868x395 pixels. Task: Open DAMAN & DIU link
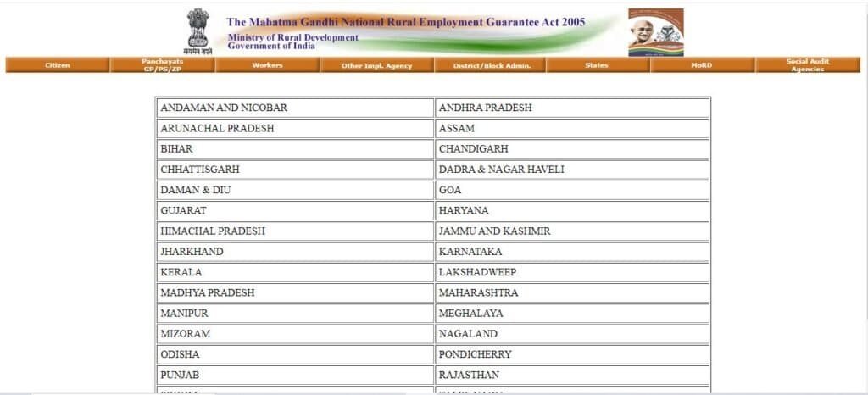(x=196, y=190)
